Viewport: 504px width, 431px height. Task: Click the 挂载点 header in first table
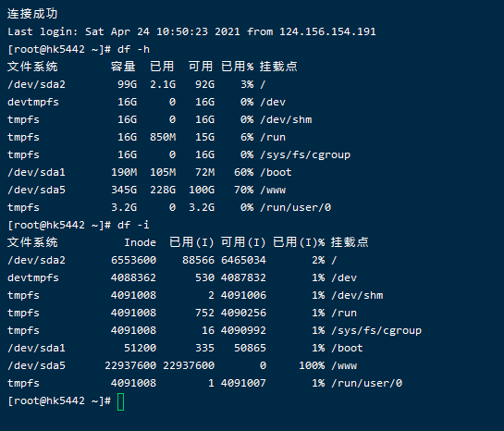coord(278,67)
